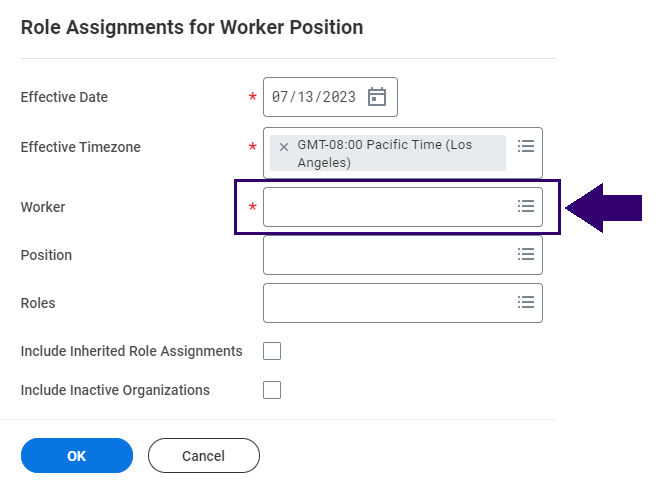
Task: Enable Include Inherited Role Assignments checkbox
Action: [x=272, y=351]
